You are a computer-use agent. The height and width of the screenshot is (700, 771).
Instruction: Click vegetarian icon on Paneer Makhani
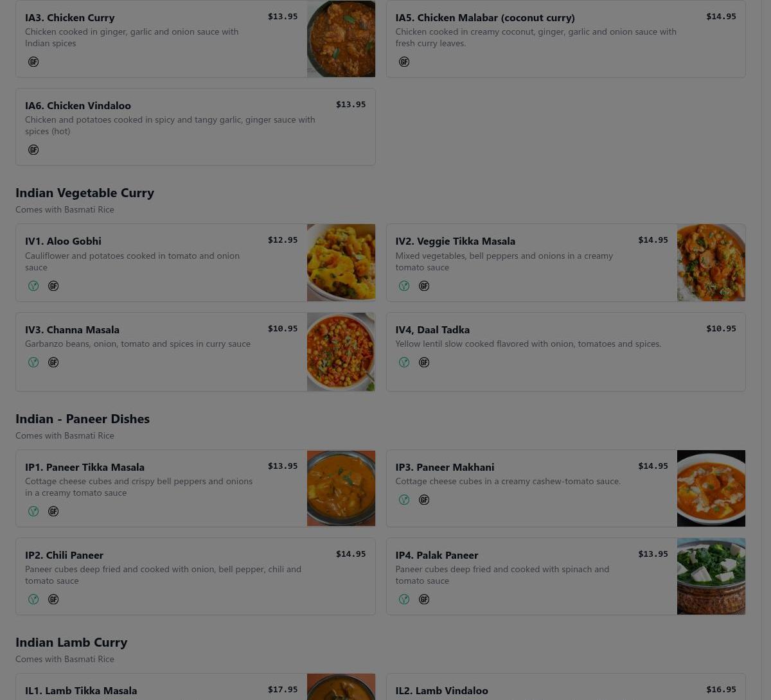(404, 500)
